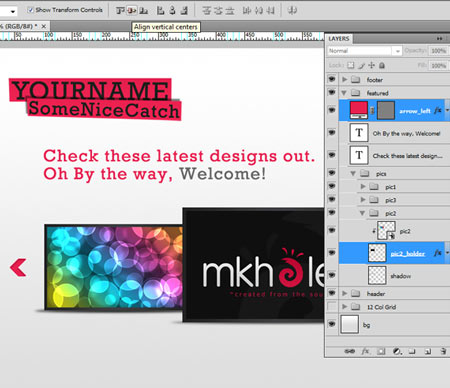Click the Opacity 100% field
The height and width of the screenshot is (388, 450).
[x=439, y=51]
